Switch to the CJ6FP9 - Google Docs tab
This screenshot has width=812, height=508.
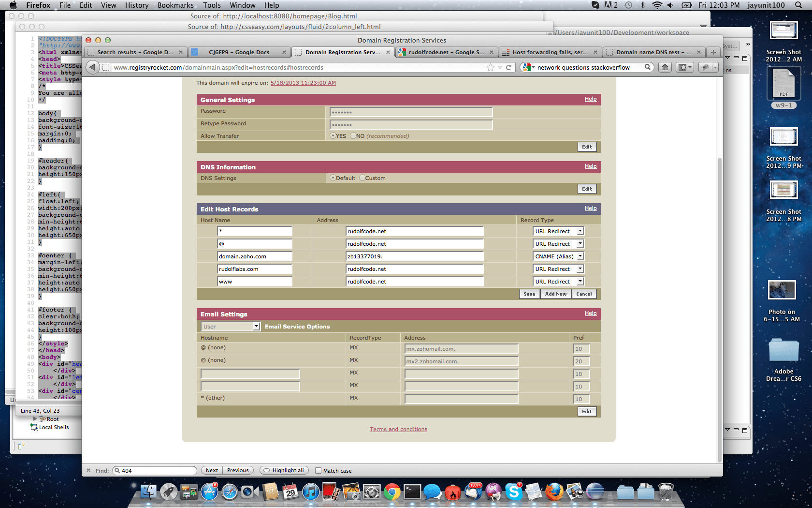click(x=239, y=52)
